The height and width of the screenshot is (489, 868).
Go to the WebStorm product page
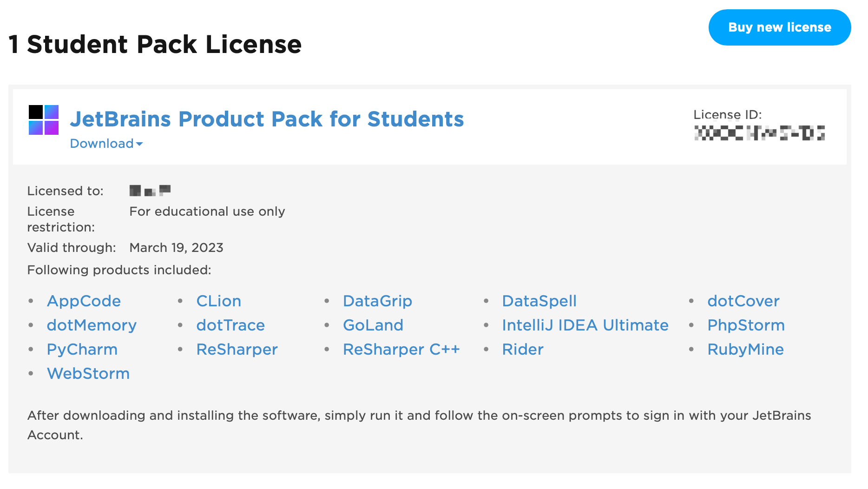coord(88,374)
